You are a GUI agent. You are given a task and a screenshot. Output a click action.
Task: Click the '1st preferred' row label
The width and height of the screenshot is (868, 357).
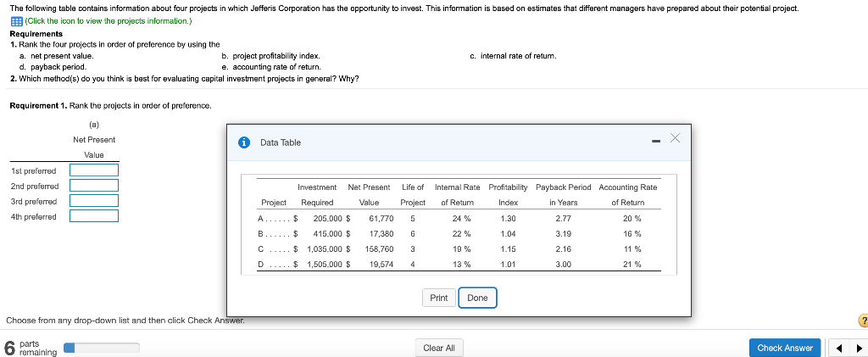click(34, 170)
